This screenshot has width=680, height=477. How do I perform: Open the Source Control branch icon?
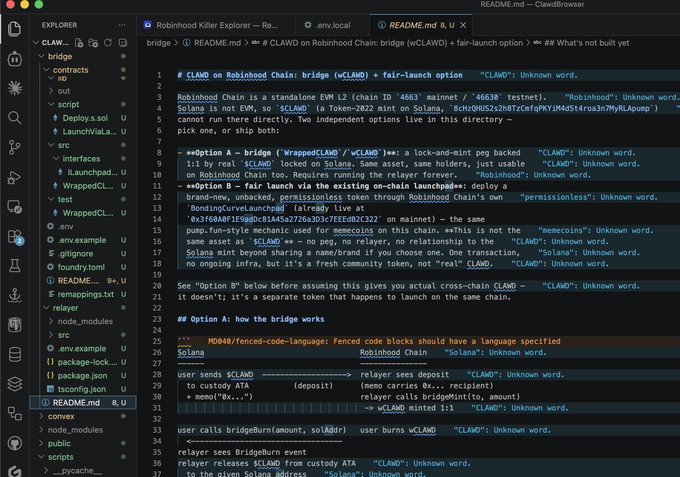tap(14, 147)
